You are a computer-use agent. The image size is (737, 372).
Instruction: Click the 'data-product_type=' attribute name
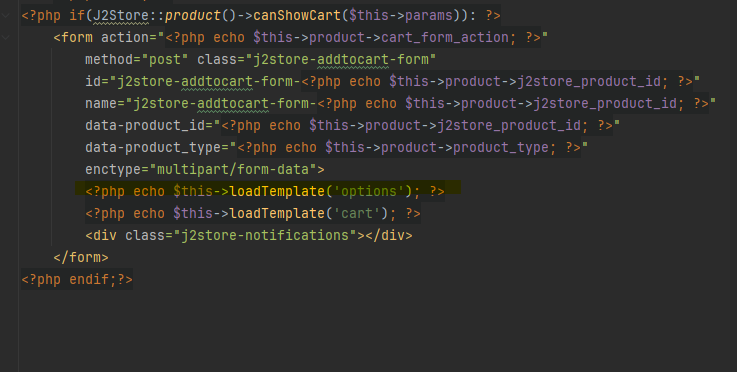157,148
